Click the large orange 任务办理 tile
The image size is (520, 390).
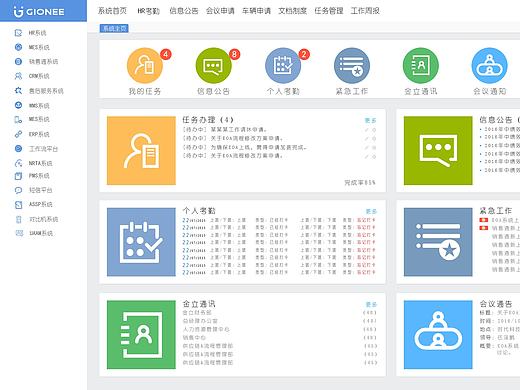click(141, 150)
